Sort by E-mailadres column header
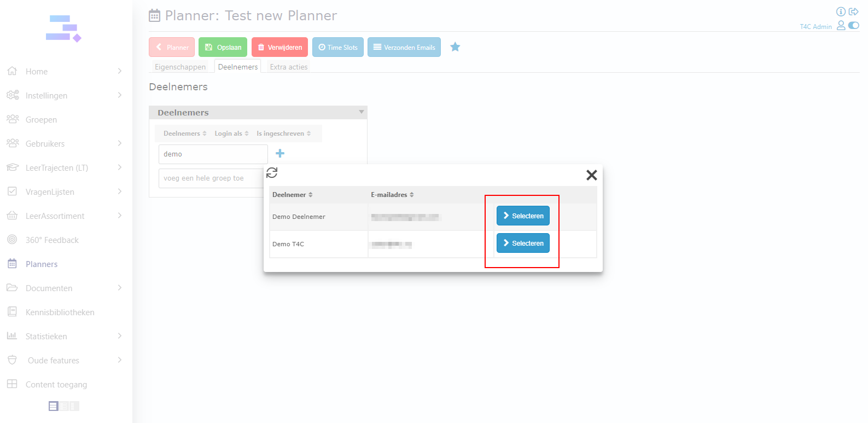Viewport: 868px width, 423px height. point(392,195)
